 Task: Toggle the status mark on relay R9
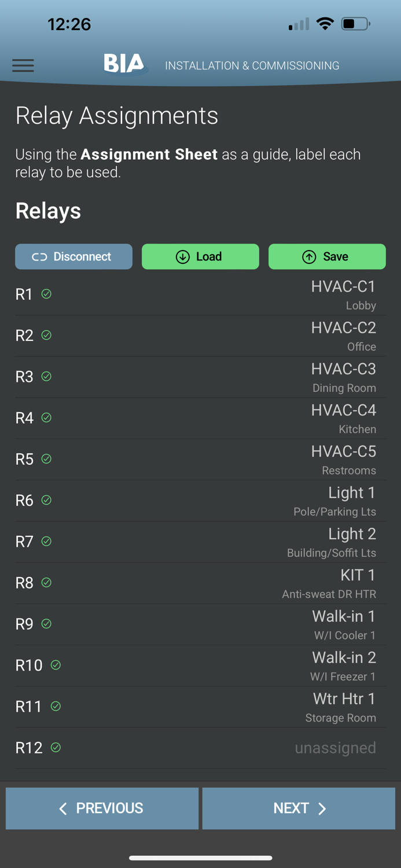pos(46,624)
